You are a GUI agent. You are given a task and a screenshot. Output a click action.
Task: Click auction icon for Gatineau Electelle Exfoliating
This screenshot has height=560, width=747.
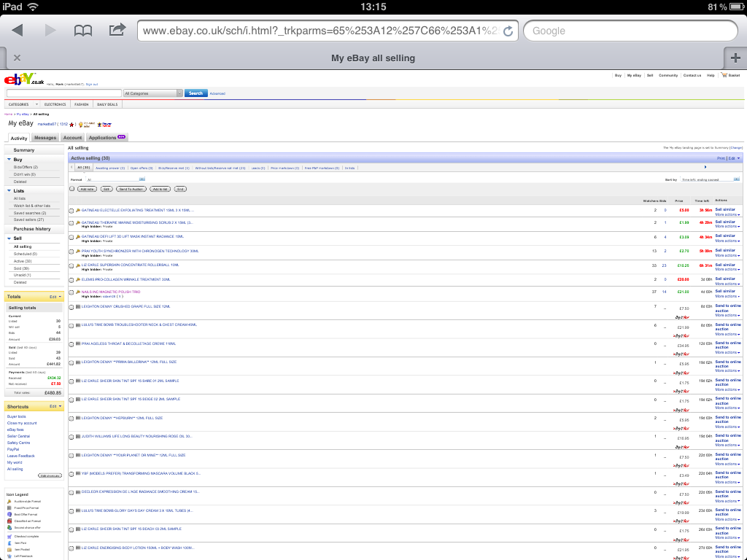78,210
